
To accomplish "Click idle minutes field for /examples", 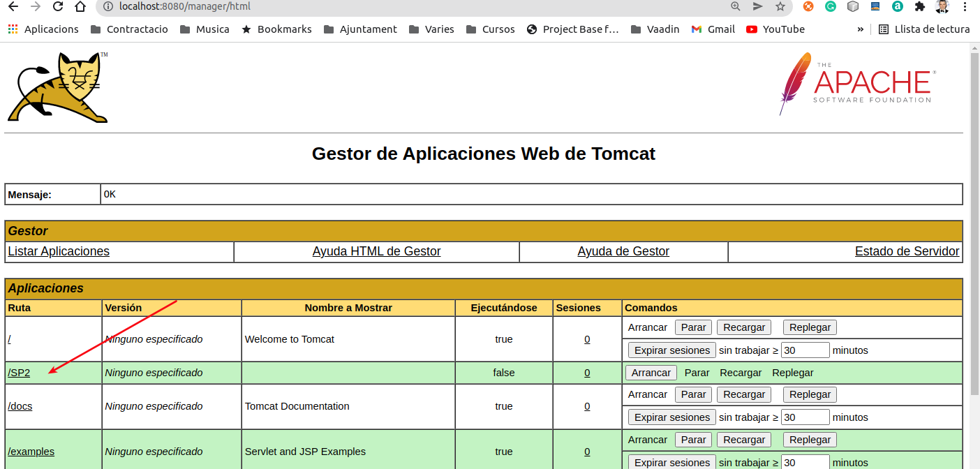I will pyautogui.click(x=805, y=462).
